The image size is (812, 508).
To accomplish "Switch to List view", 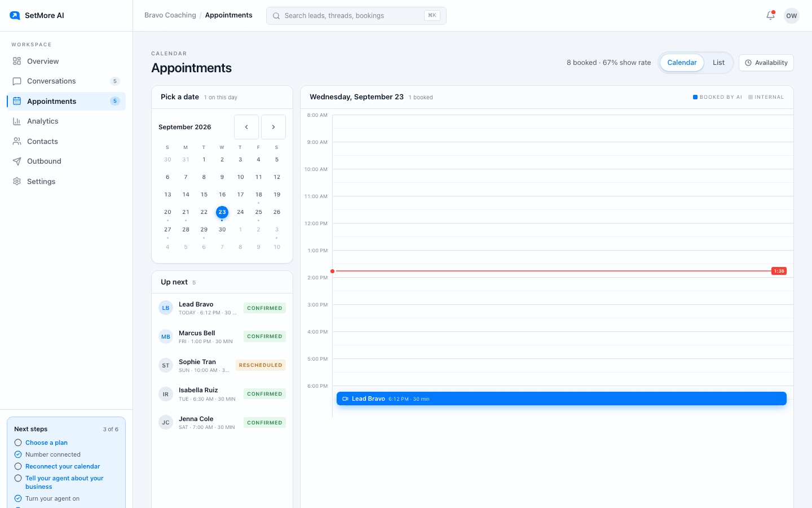I will point(718,63).
